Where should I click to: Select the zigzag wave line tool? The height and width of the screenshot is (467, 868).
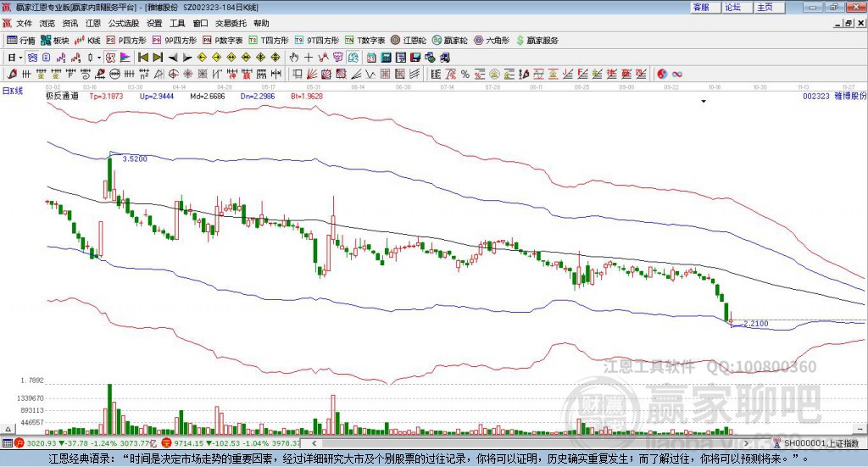[x=370, y=74]
